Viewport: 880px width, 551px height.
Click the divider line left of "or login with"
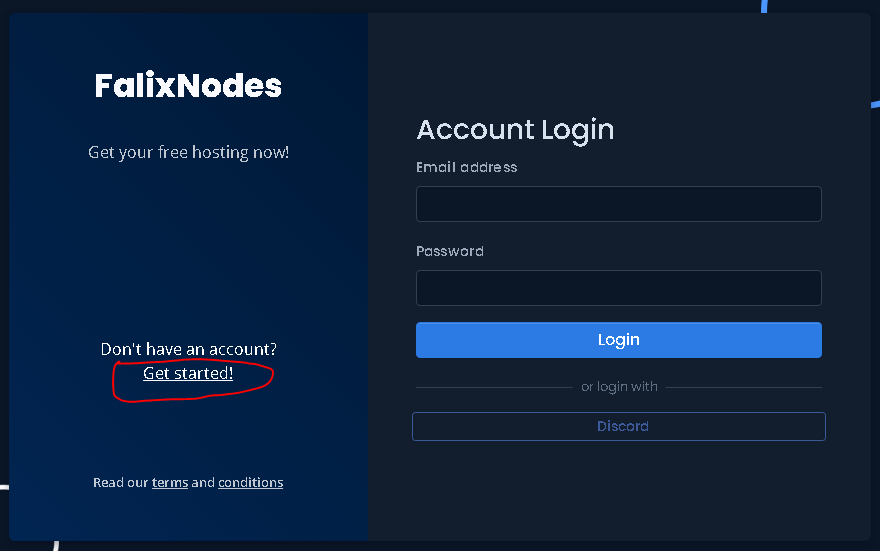click(x=493, y=387)
